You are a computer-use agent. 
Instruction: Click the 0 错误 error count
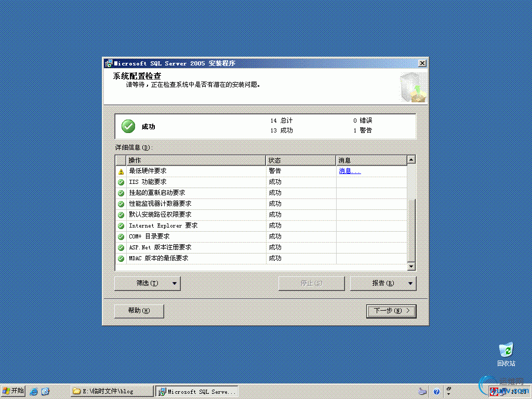click(362, 121)
